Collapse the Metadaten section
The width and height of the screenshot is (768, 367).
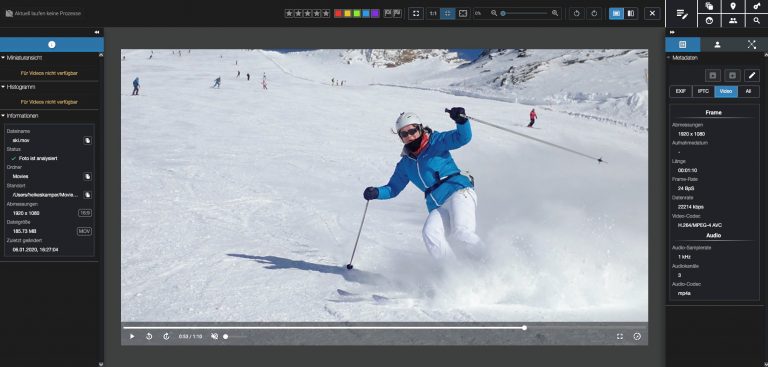pos(669,58)
